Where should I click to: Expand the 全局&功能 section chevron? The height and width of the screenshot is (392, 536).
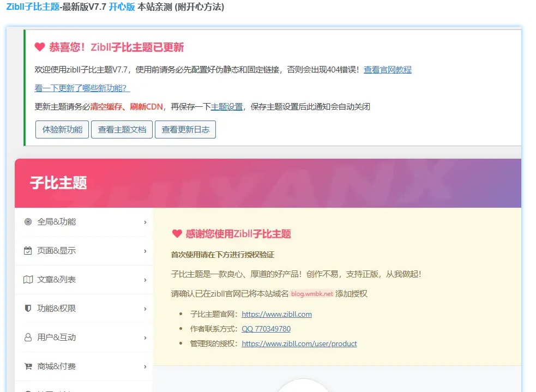145,221
